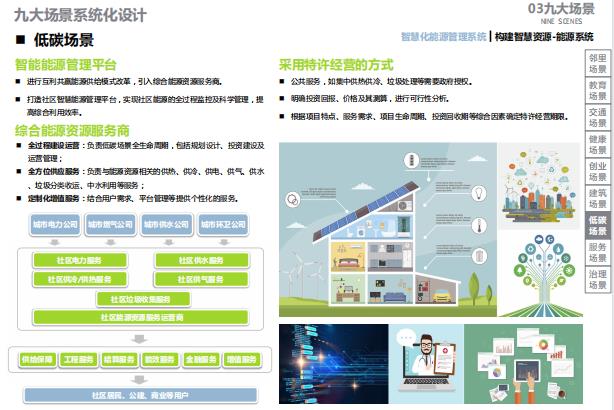The width and height of the screenshot is (614, 410).
Task: Click the circular icon left of the solar roof
Action: coord(292,200)
